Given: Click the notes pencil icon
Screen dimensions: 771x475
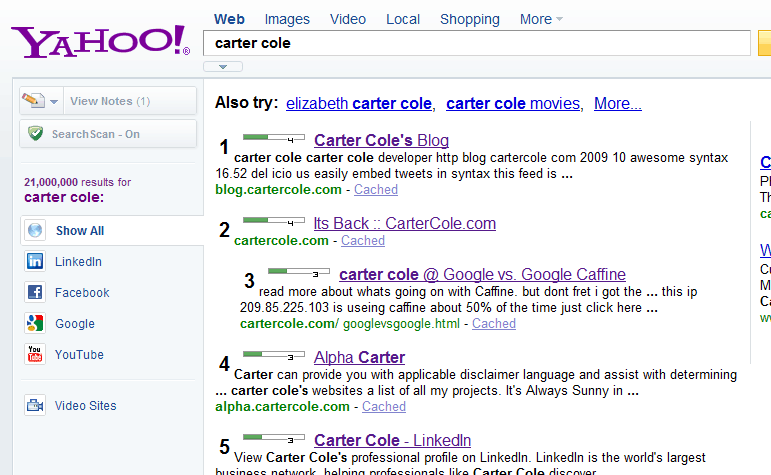Looking at the screenshot, I should click(x=33, y=101).
